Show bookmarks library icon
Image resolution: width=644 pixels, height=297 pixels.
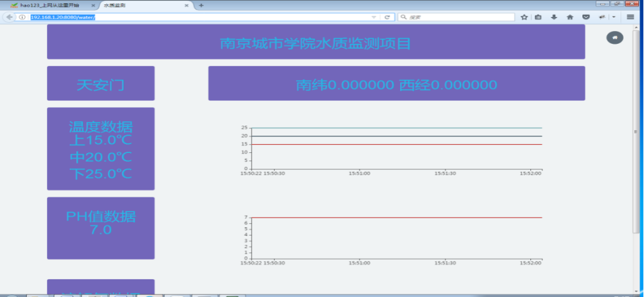(x=538, y=17)
